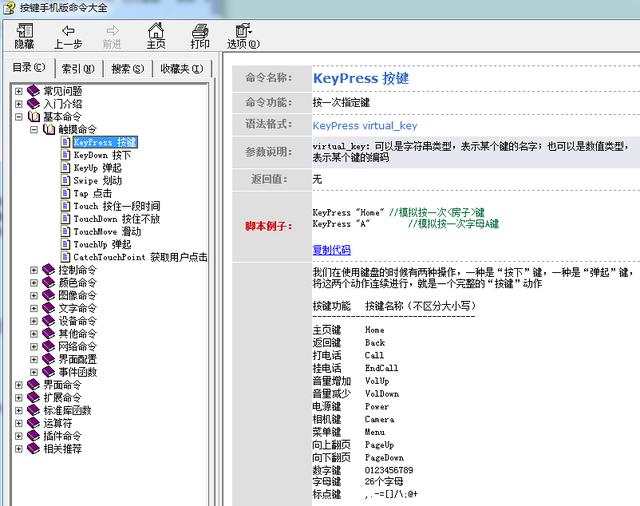Switch to the 目录 (Contents) tab

pos(29,67)
